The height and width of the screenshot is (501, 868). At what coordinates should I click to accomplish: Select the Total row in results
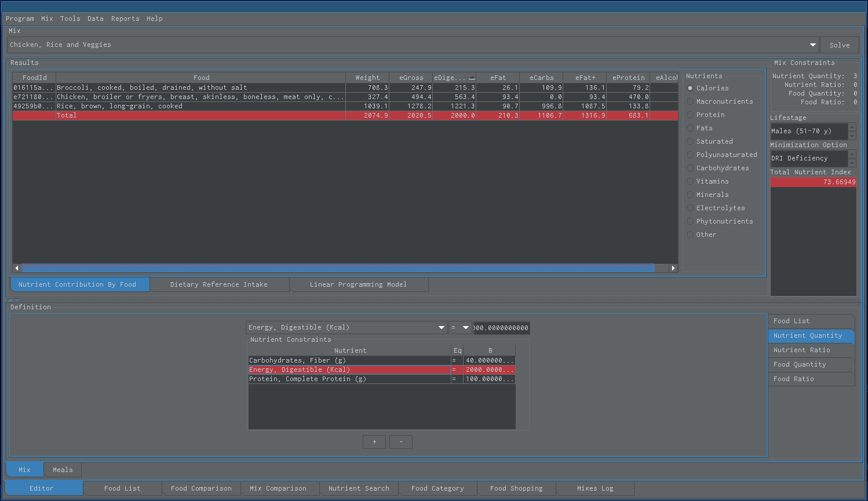click(x=345, y=115)
